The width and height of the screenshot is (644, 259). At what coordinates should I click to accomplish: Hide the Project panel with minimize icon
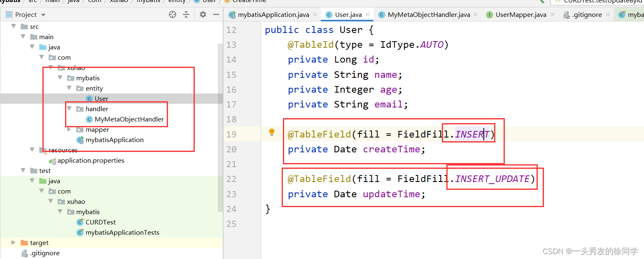coord(216,14)
